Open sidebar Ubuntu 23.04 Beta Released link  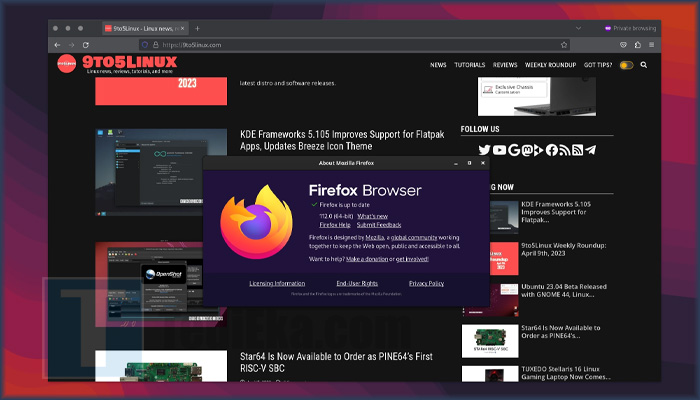coord(564,291)
